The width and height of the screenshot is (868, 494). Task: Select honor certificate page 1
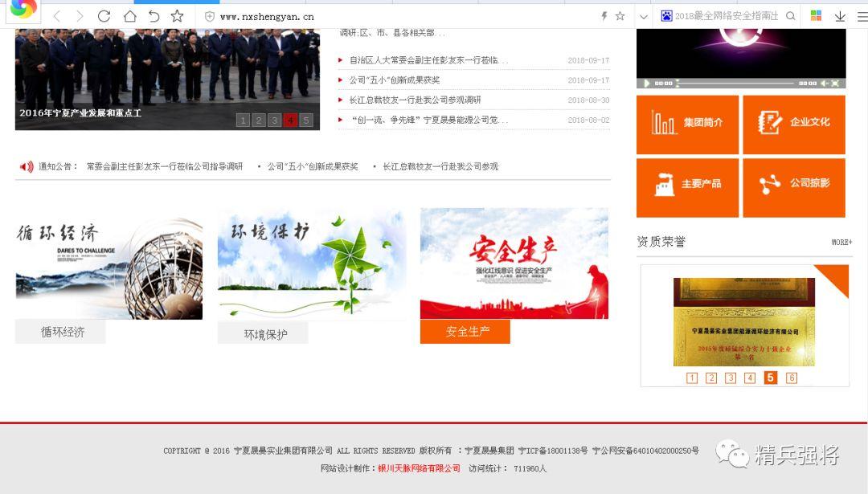tap(692, 378)
